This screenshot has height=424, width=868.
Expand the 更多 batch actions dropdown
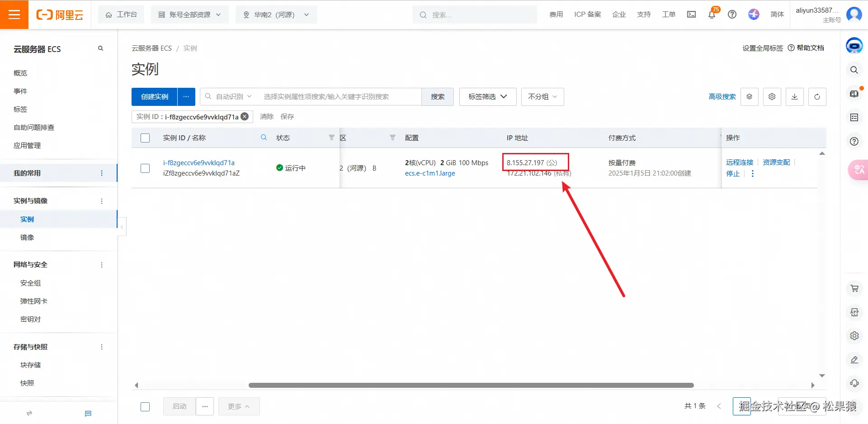point(239,407)
